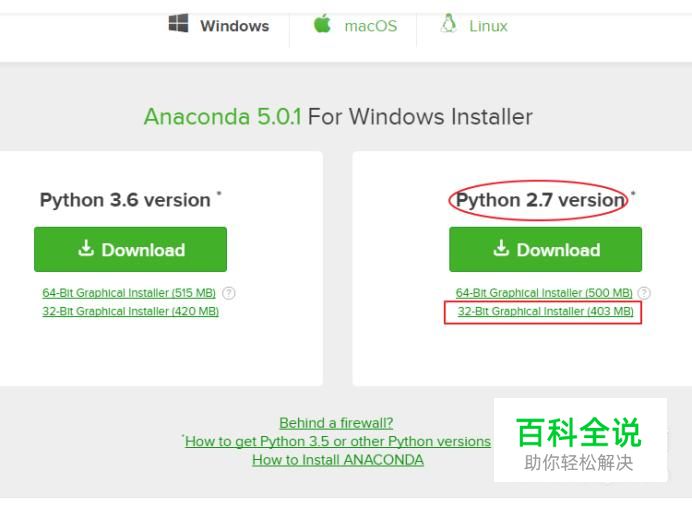Download 32-Bit Graphical Installer (420 MB)
Screen dimensions: 692x507
[x=130, y=311]
